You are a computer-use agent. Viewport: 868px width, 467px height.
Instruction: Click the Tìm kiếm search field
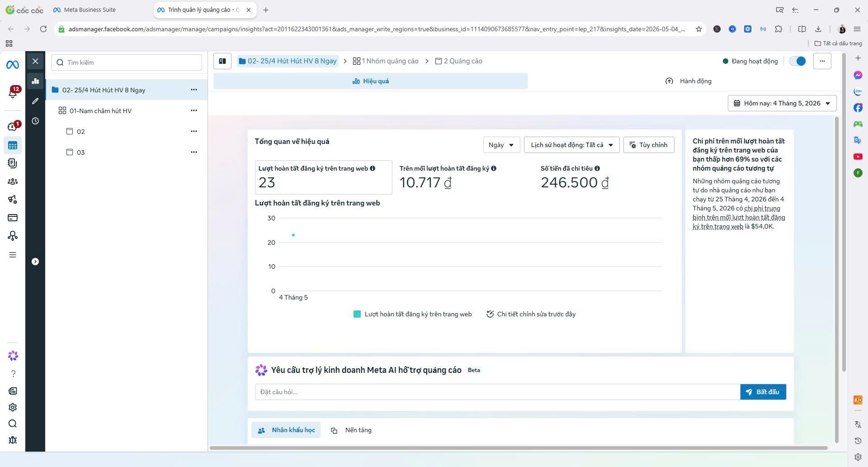pos(127,62)
